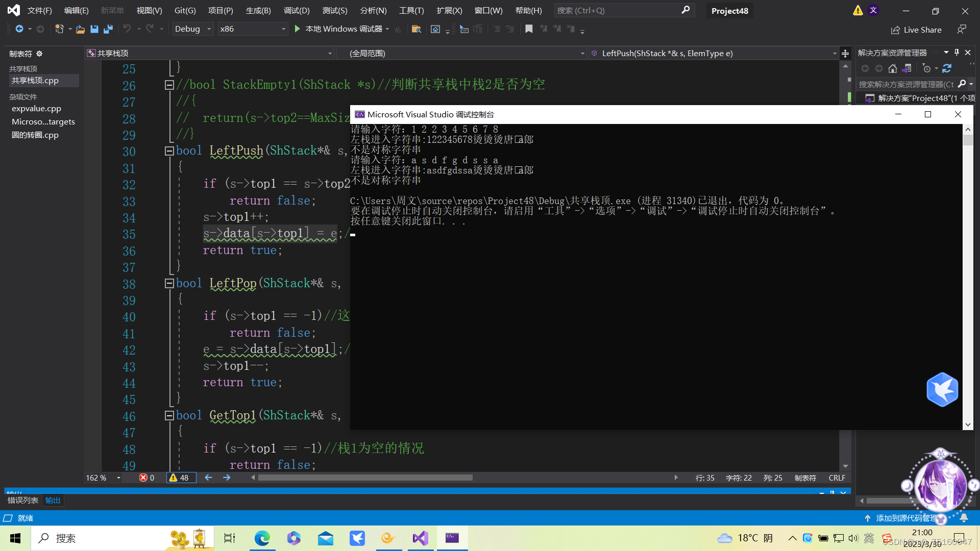Click the Home icon in Solution Explorer
The height and width of the screenshot is (551, 980).
click(892, 68)
